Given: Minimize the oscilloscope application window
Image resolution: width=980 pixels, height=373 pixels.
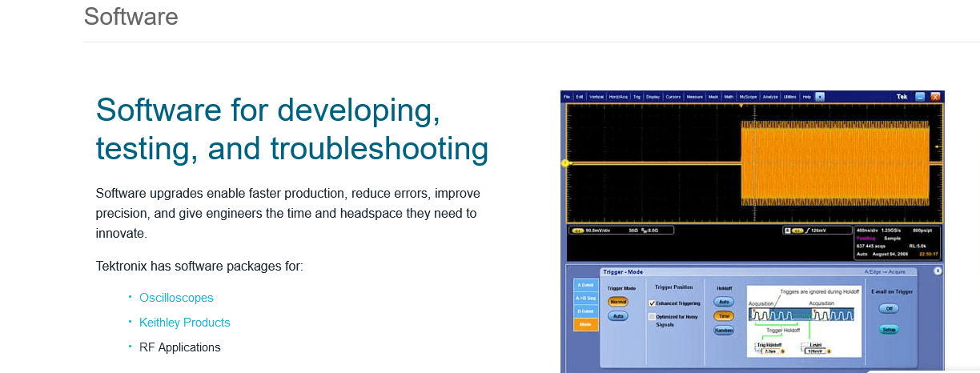Looking at the screenshot, I should pos(920,96).
